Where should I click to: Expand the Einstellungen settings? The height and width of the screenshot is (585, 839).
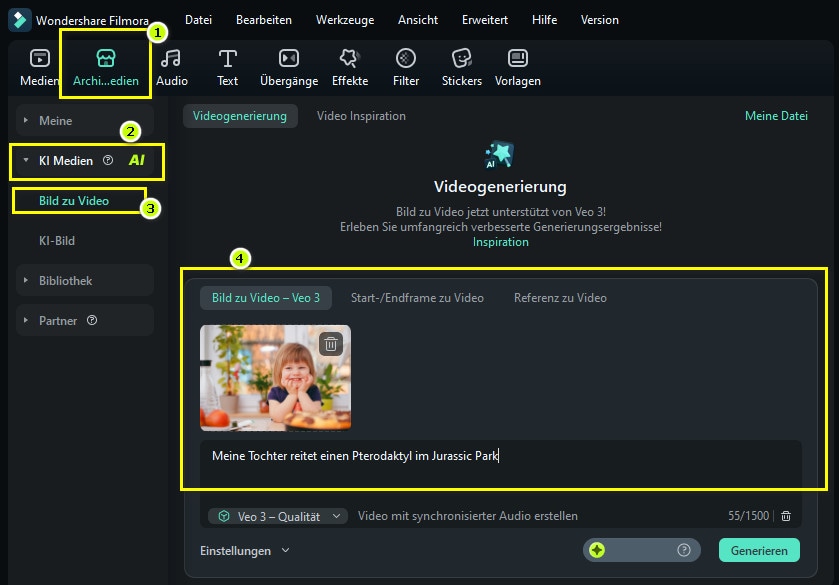pyautogui.click(x=245, y=551)
